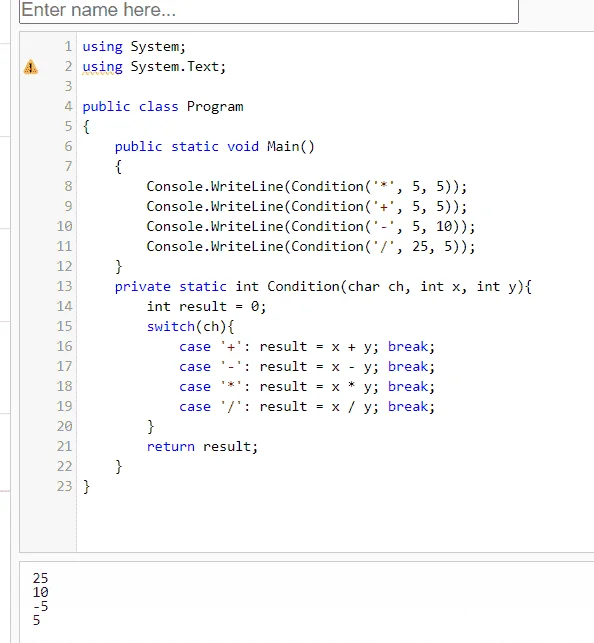
Task: Click the WriteLine call with '-', 5, 10
Action: tap(311, 226)
